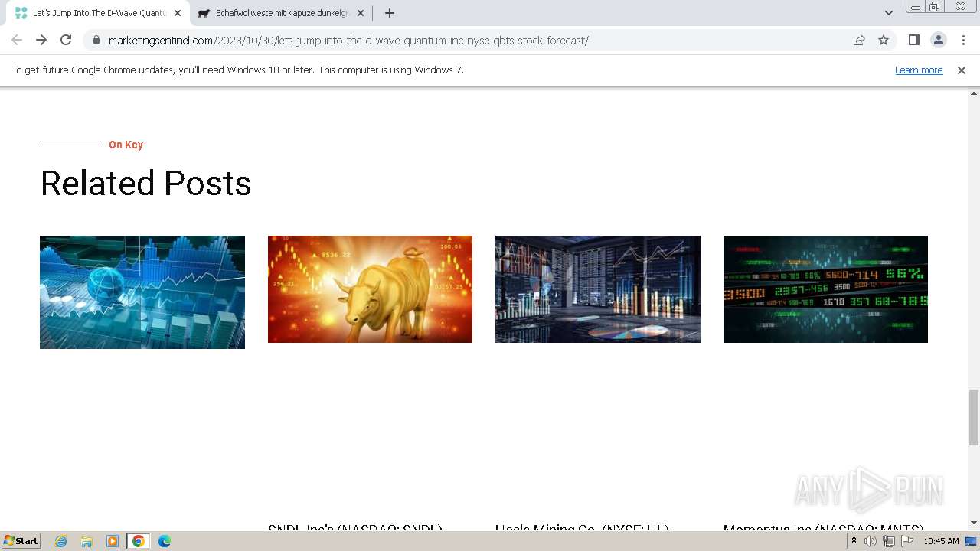The image size is (980, 551).
Task: Go forward to the next page
Action: pos(41,40)
